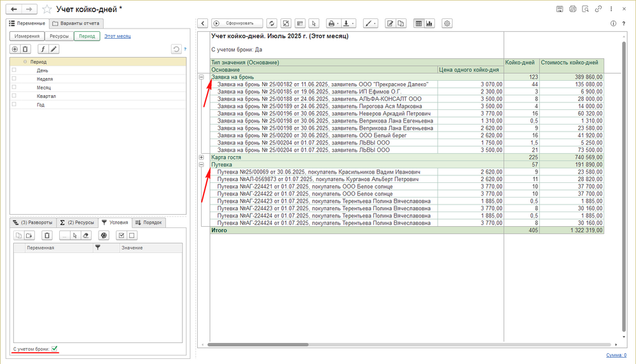
Task: Select the Измерения button
Action: tap(27, 36)
